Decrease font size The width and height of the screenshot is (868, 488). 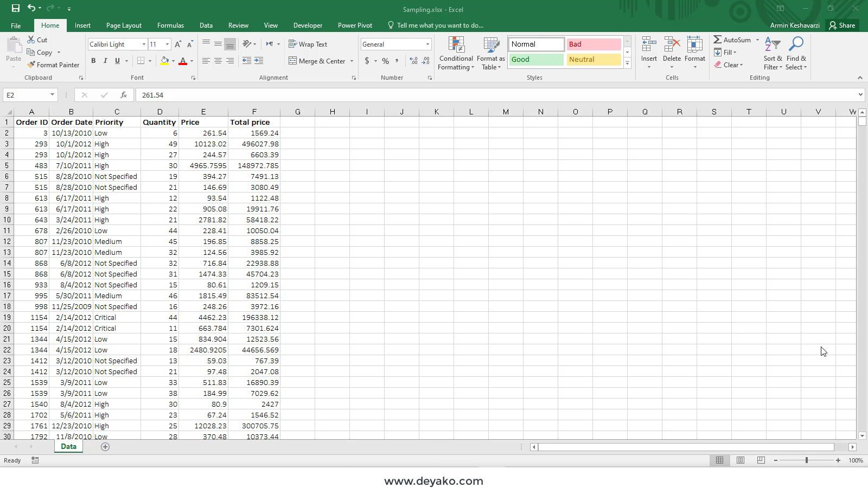click(x=190, y=44)
